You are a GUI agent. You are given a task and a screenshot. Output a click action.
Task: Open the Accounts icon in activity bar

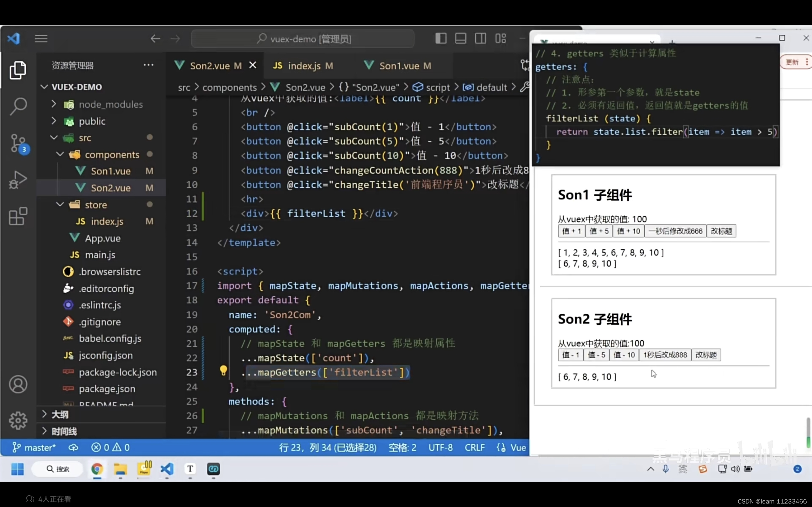pos(18,384)
